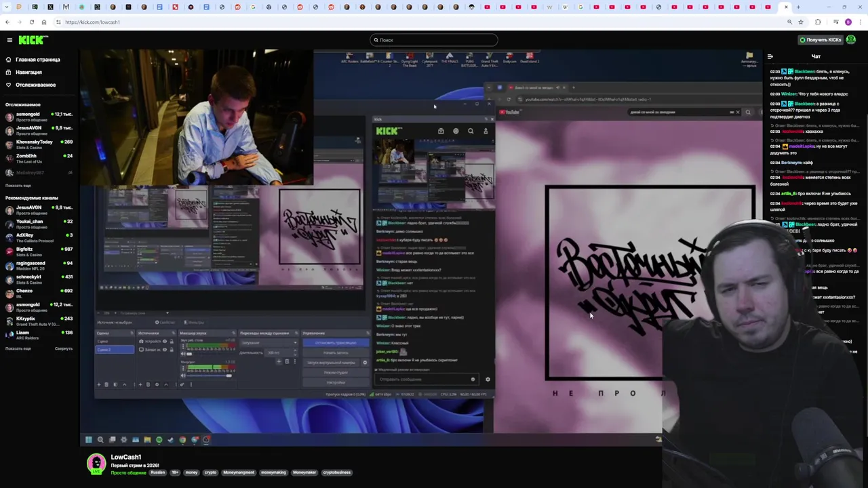Go back with browser back arrow

coord(7,22)
